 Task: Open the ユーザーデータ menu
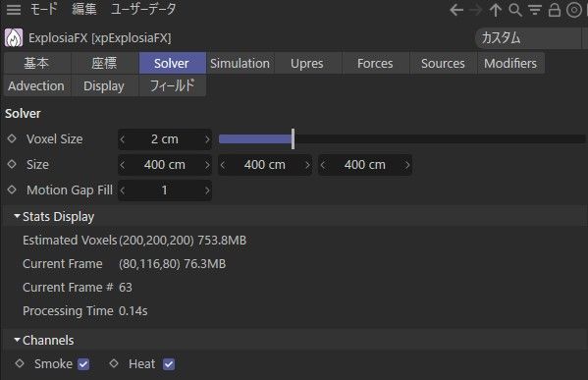point(143,9)
